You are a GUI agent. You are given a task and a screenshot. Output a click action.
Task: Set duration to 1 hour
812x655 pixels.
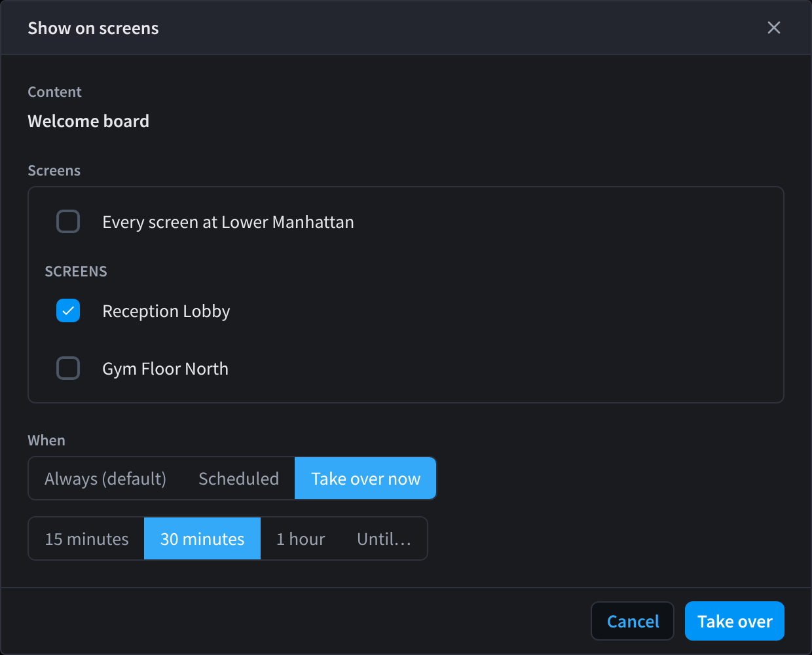301,539
